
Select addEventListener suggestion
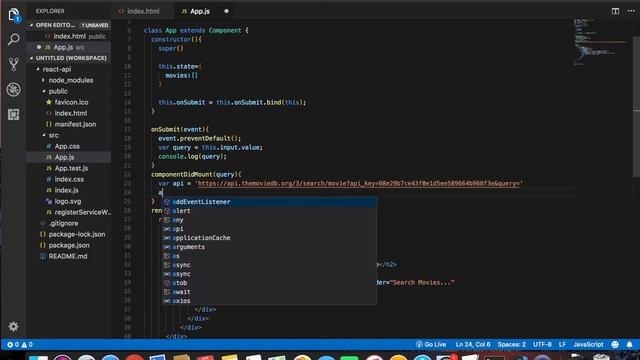(269, 202)
